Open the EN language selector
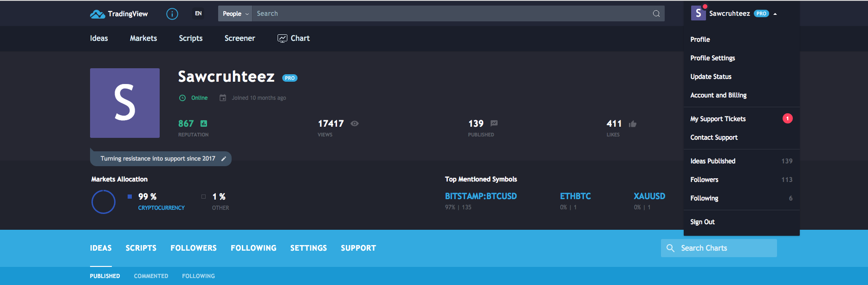Image resolution: width=868 pixels, height=285 pixels. tap(198, 13)
